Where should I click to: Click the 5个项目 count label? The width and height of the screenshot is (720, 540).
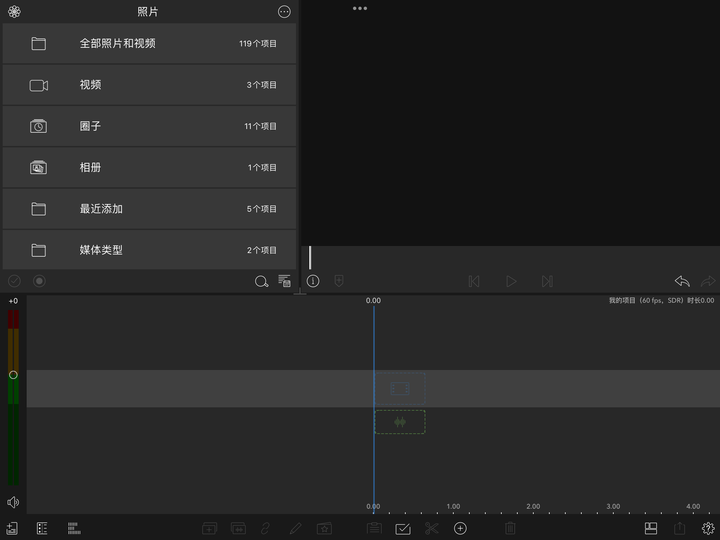click(262, 209)
